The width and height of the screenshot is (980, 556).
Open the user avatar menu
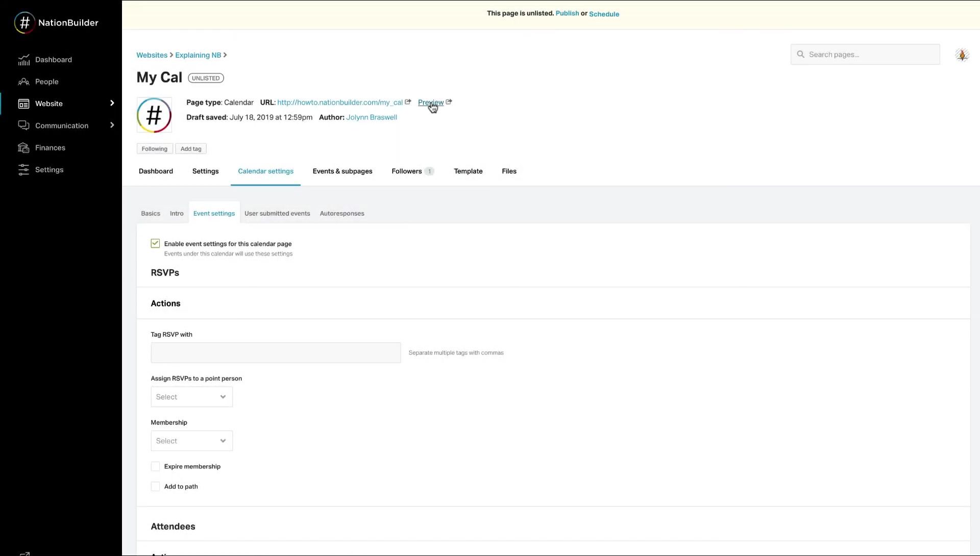962,55
